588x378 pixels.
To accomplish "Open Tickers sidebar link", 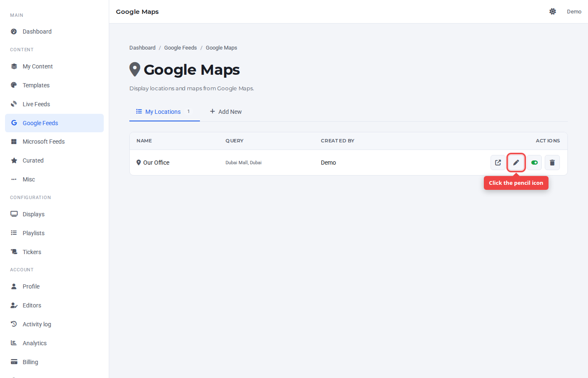I will pos(54,252).
